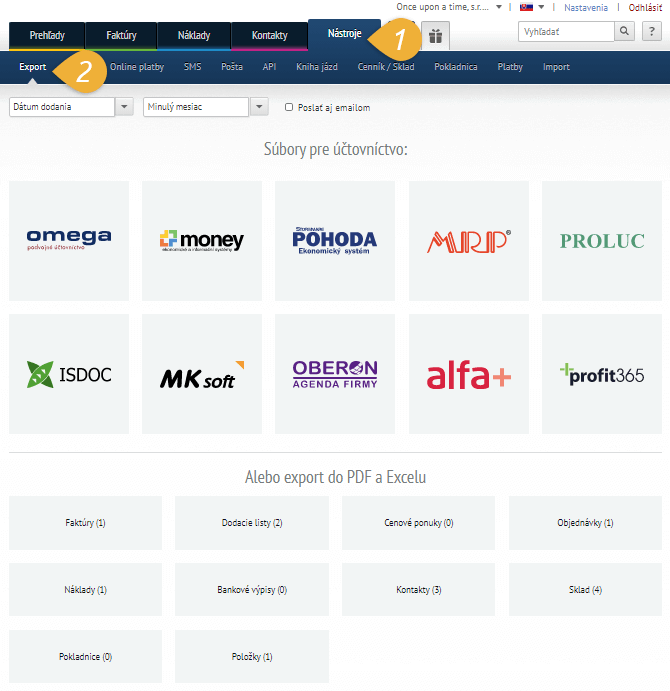Go to Pošta submenu

(x=232, y=67)
